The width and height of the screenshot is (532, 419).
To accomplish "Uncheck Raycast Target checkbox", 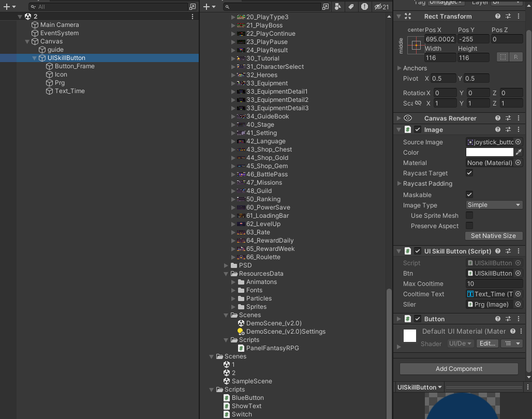I will (x=469, y=173).
